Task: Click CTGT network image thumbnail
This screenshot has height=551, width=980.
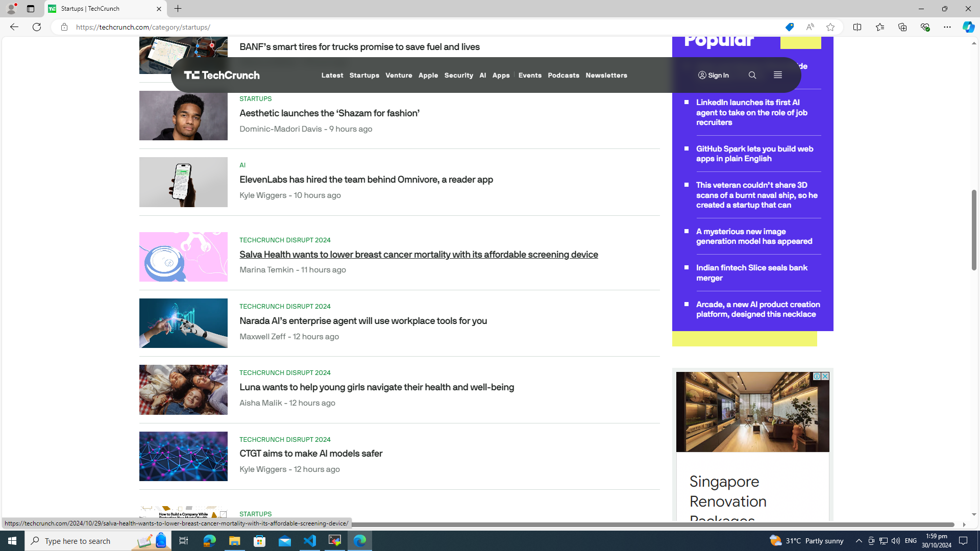Action: click(x=183, y=457)
